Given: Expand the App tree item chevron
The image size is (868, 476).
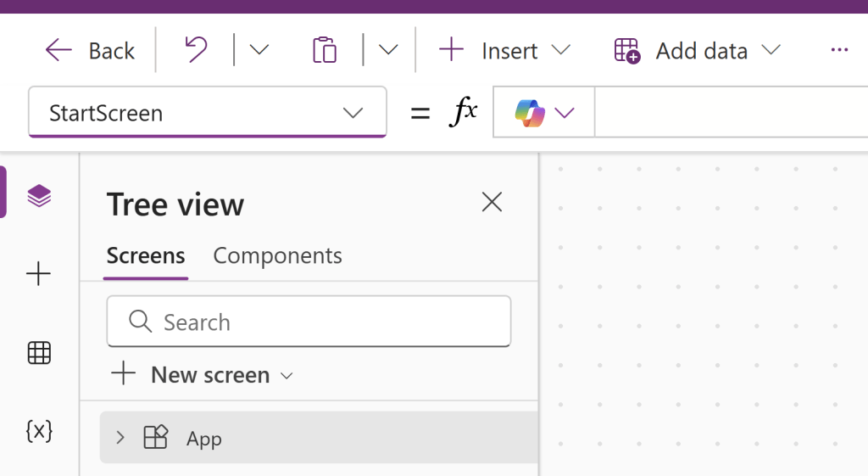Looking at the screenshot, I should (120, 438).
